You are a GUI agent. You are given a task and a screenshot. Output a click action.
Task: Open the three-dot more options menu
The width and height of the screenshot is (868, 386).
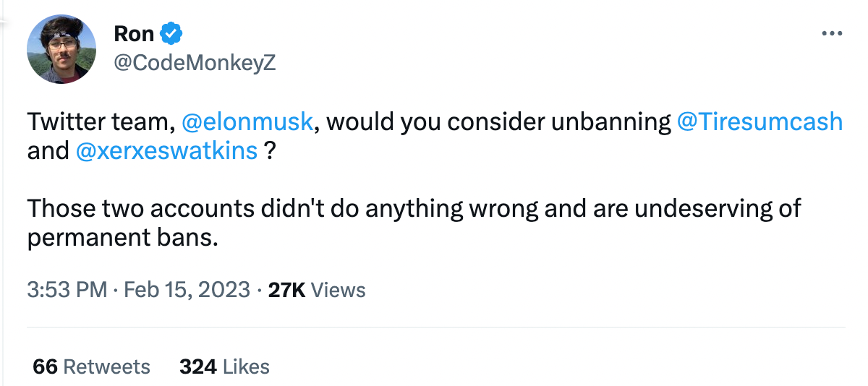[833, 33]
